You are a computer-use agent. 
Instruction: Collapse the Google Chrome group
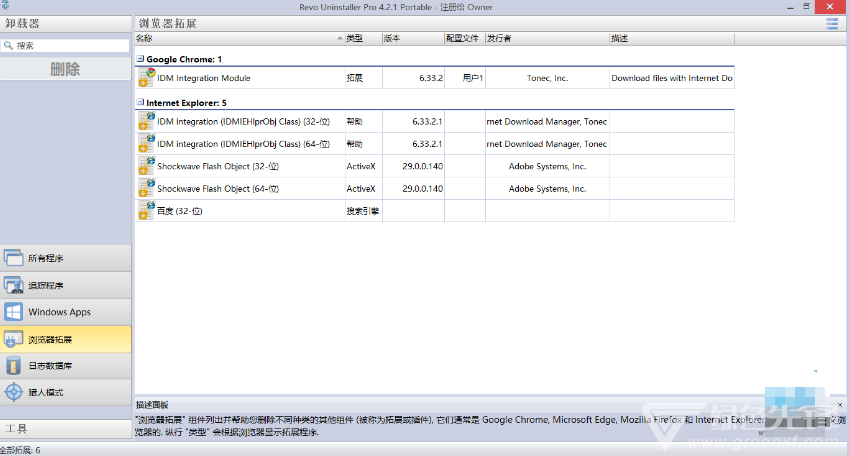[140, 58]
